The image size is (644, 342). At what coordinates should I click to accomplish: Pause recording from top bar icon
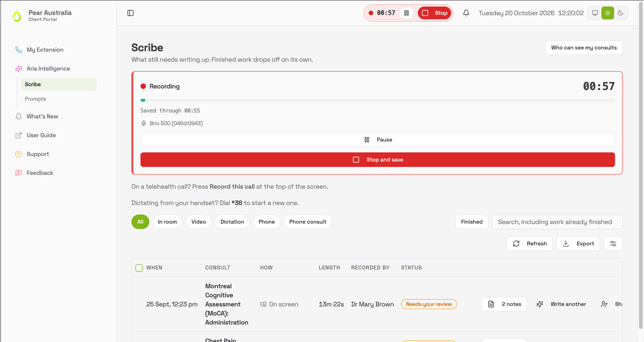pyautogui.click(x=407, y=13)
